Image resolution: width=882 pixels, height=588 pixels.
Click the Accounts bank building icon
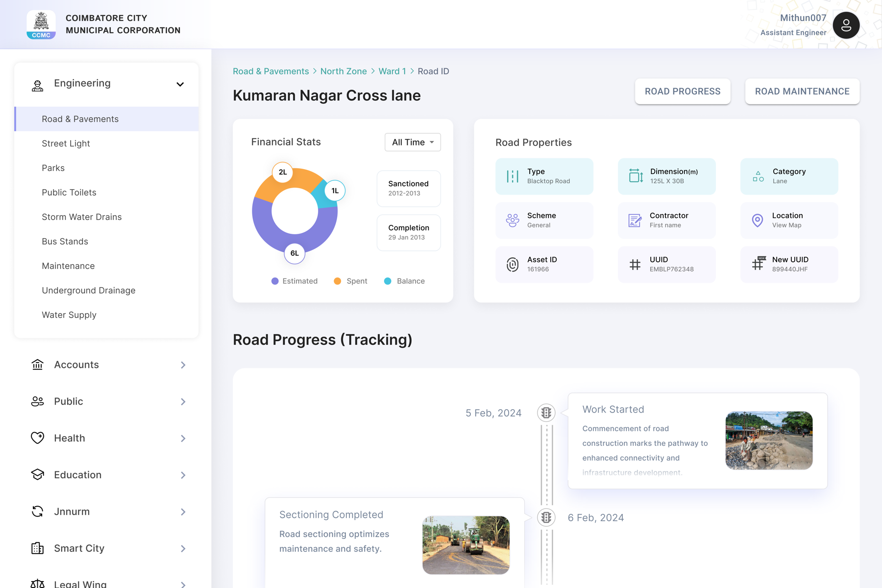coord(38,365)
